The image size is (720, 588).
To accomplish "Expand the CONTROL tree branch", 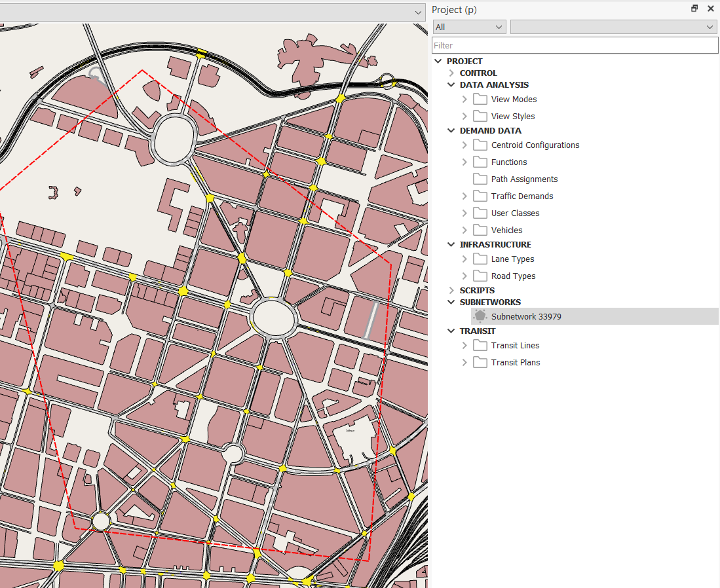I will tap(451, 73).
